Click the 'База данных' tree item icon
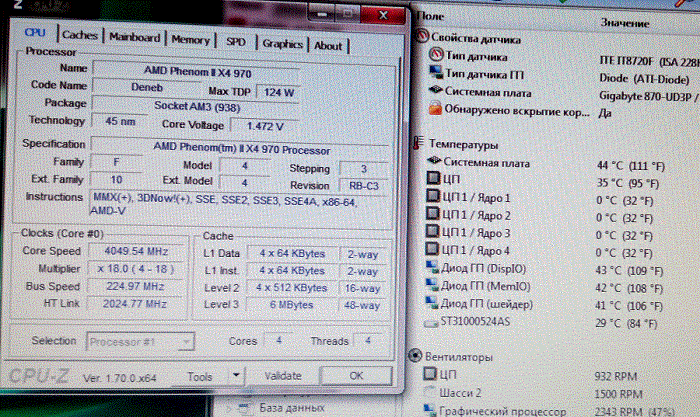Screen dimensions: 700x417 tap(244, 408)
